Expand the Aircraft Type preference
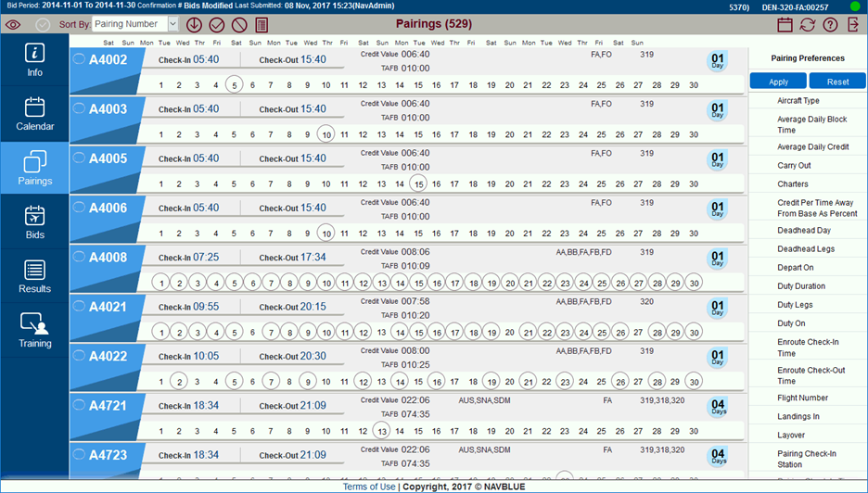This screenshot has width=868, height=493. (x=798, y=101)
